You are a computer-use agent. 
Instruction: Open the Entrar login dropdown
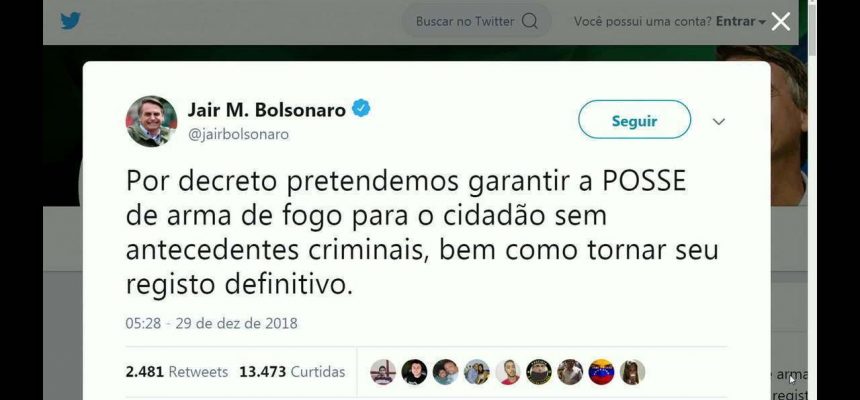coord(740,21)
